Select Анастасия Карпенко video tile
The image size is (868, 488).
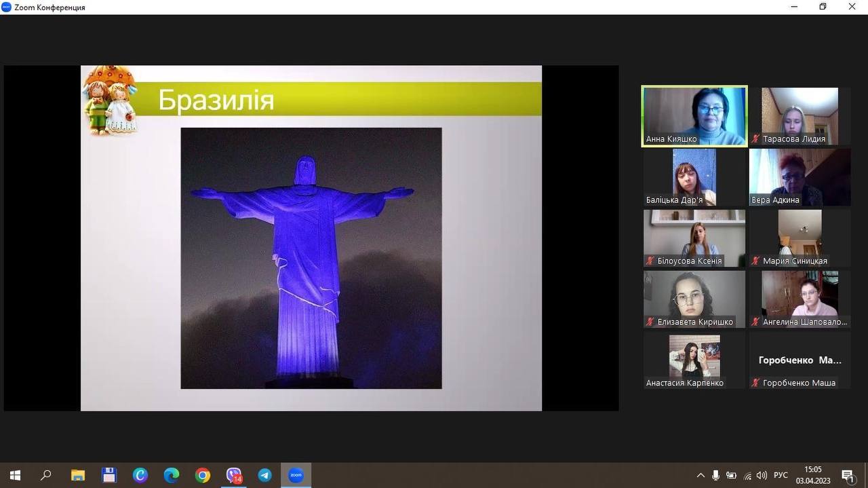coord(694,360)
